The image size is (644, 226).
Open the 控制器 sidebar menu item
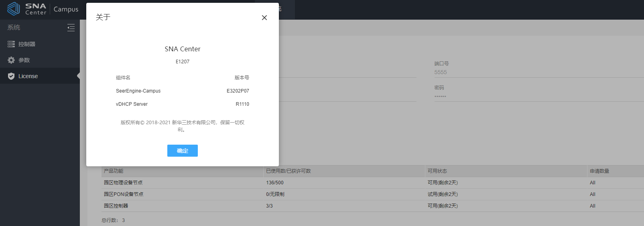pos(40,44)
